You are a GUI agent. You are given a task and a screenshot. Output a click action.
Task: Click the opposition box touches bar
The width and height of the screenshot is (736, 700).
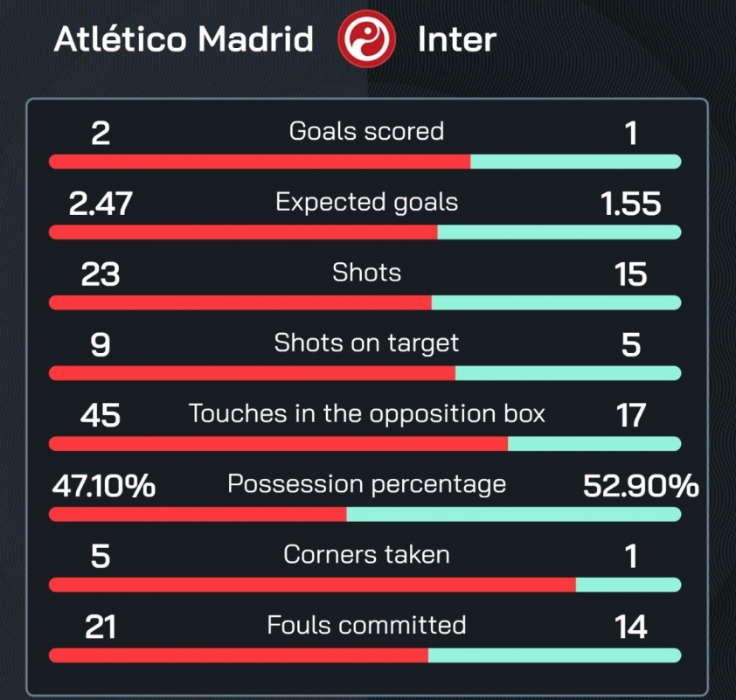365,443
